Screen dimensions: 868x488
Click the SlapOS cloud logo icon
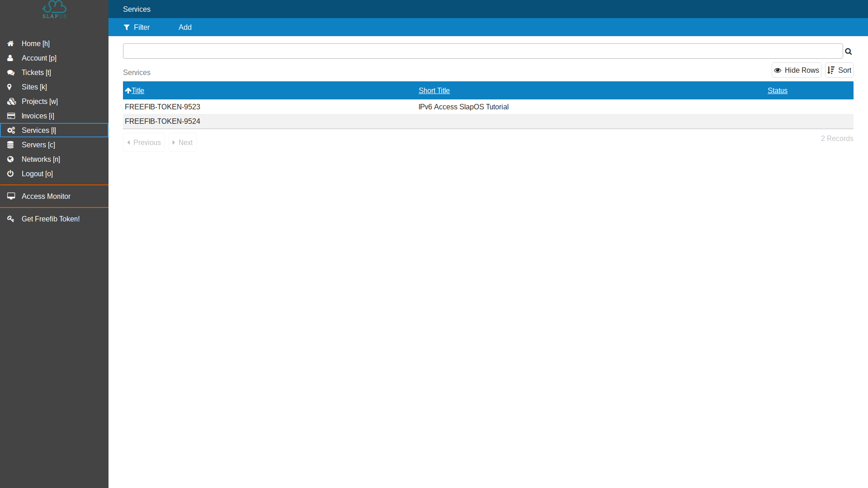point(54,9)
